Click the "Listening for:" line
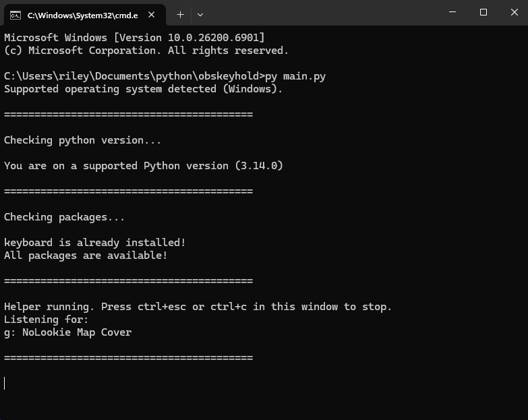528x420 pixels. pos(46,320)
